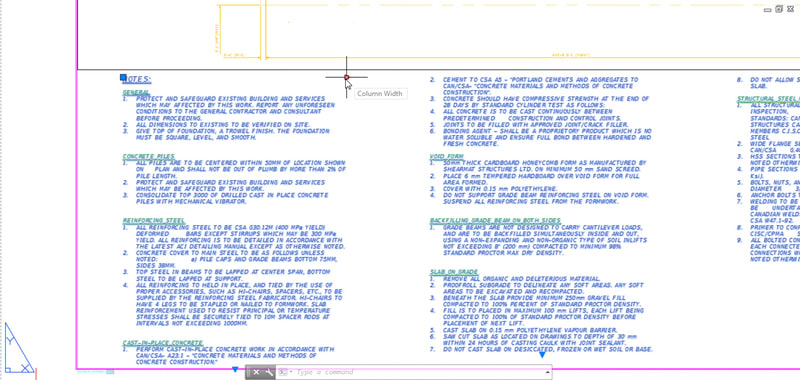Select column height triangle grip under first column
800x380 pixels.
tap(235, 369)
